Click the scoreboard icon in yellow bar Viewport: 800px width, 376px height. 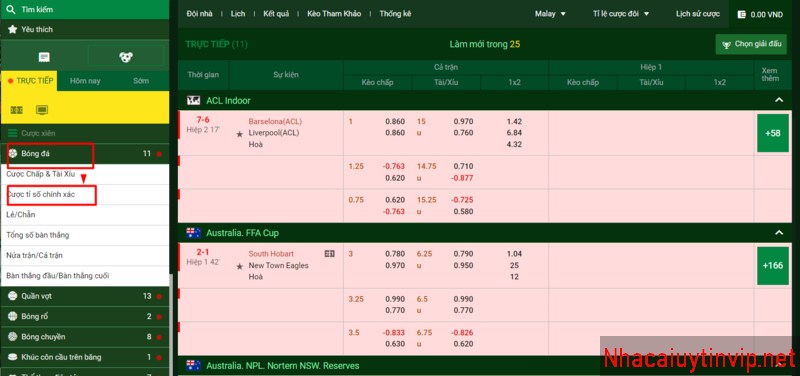coord(16,110)
